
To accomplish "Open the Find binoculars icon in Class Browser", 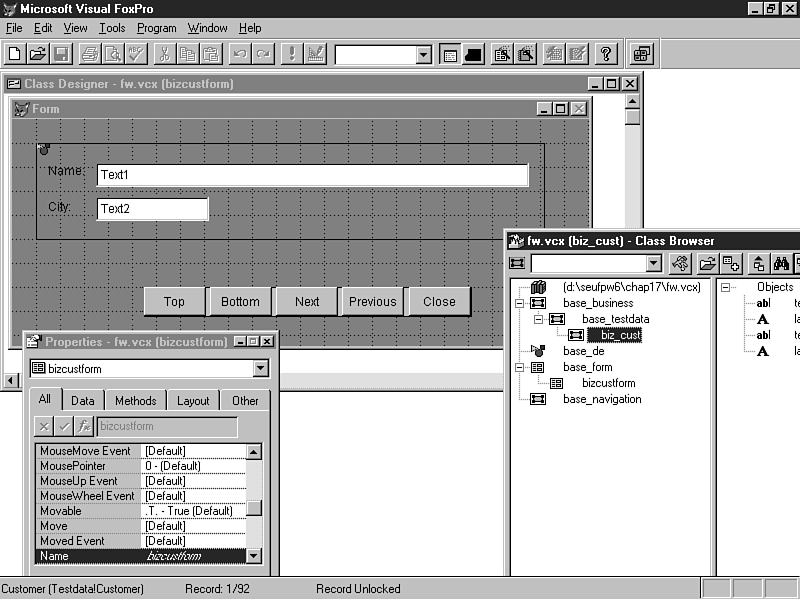I will [781, 264].
